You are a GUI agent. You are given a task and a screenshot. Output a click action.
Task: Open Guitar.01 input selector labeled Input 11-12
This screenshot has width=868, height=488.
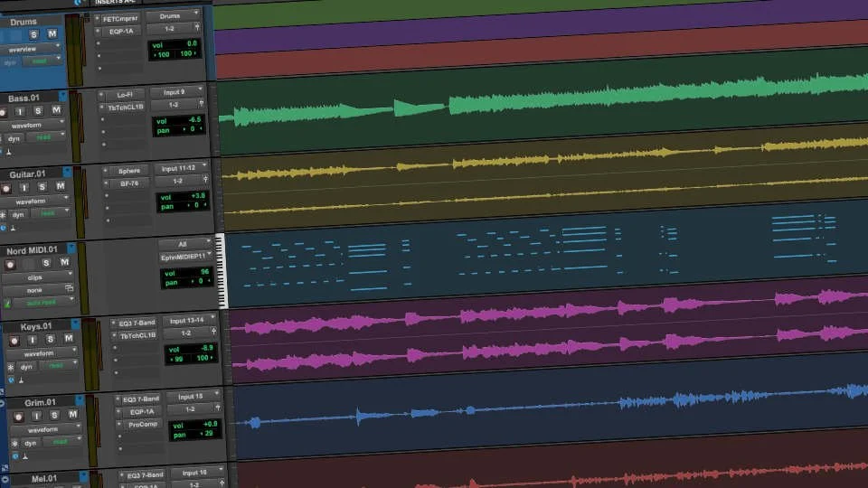coord(181,168)
